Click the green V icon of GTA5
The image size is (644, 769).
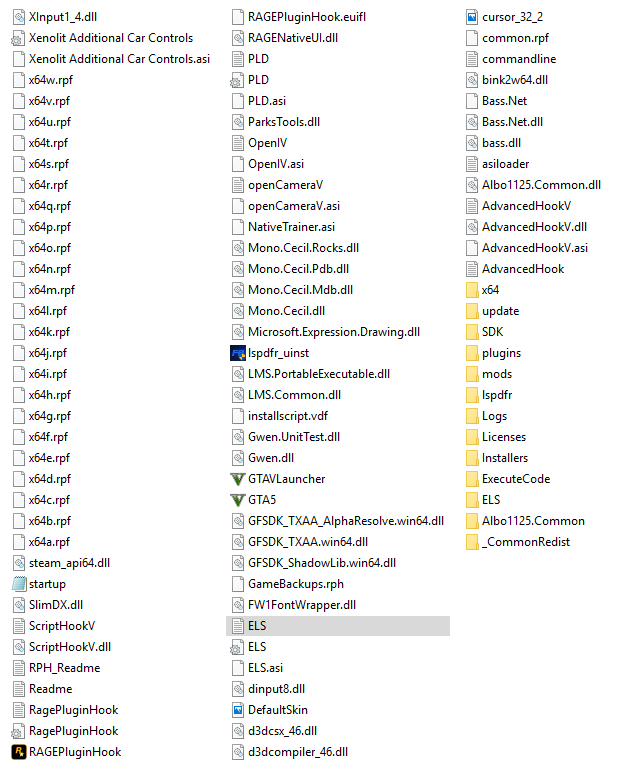(237, 500)
